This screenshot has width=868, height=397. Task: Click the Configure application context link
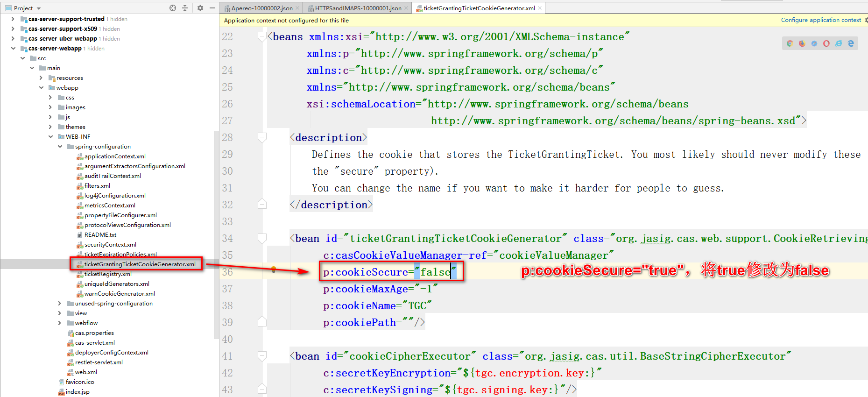[x=820, y=20]
